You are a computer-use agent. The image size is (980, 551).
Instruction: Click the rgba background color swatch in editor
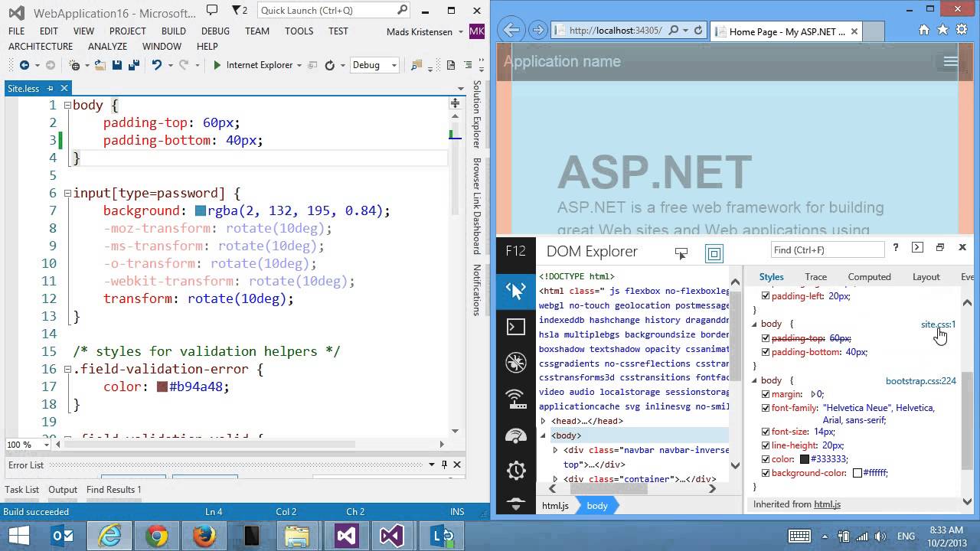pyautogui.click(x=201, y=210)
